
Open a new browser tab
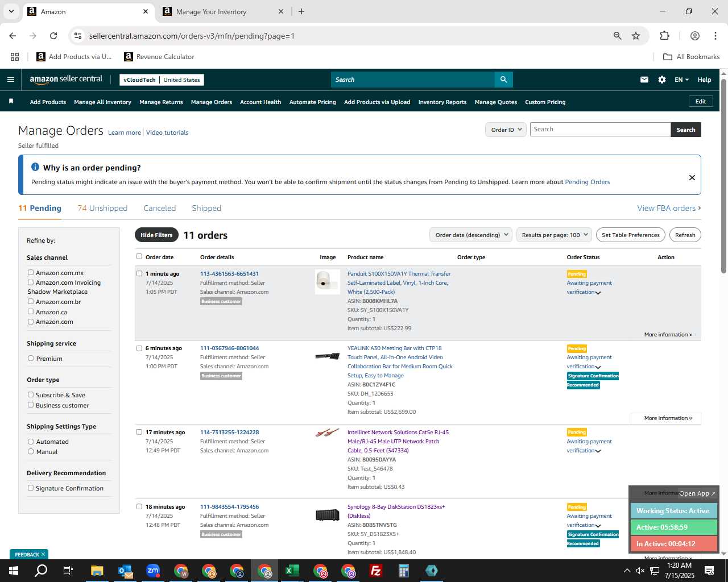pyautogui.click(x=301, y=11)
